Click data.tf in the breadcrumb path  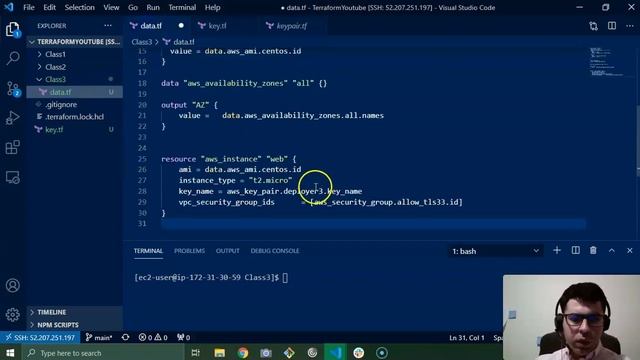tap(184, 42)
